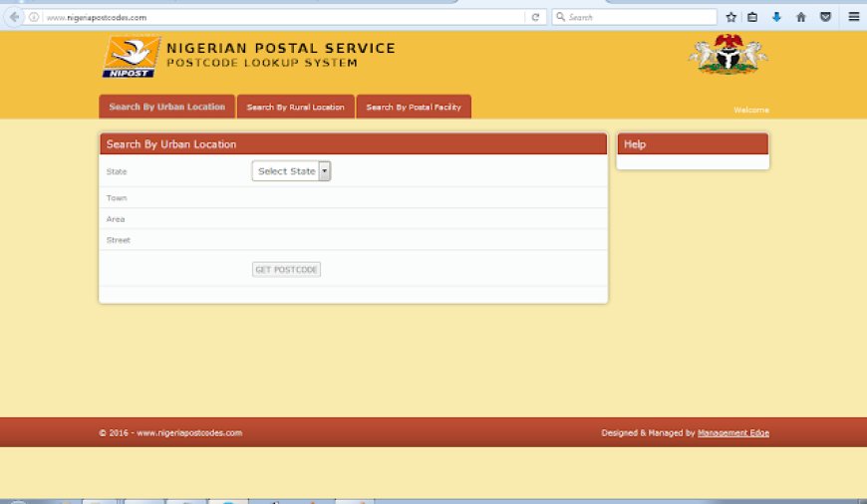Screen dimensions: 867x504
Task: Click the Nigerian coat of arms image
Action: tap(728, 54)
